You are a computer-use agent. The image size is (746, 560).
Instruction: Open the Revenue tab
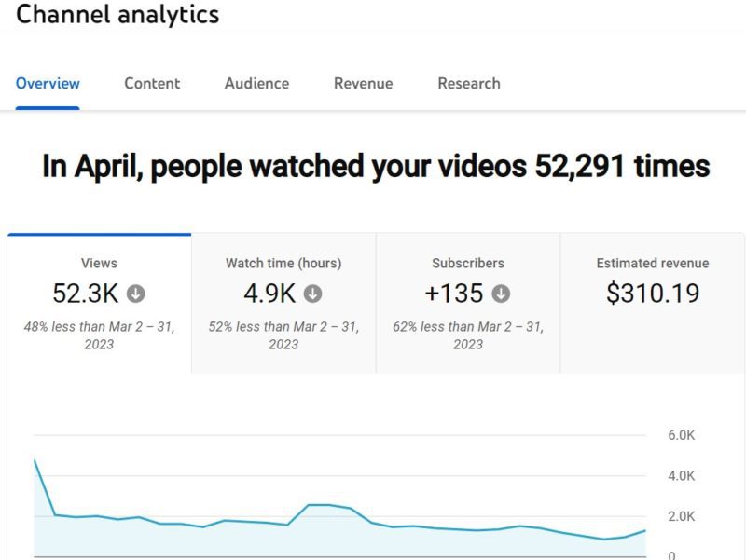(364, 84)
